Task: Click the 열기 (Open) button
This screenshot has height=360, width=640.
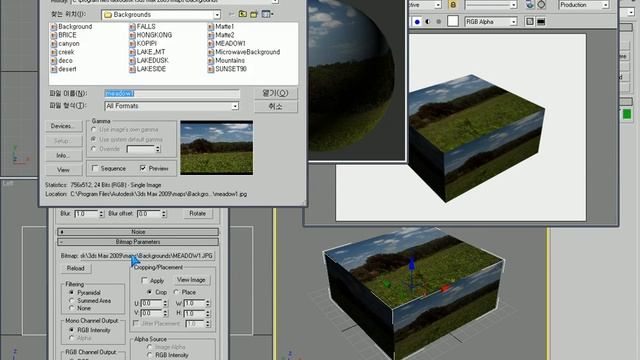Action: tap(276, 93)
